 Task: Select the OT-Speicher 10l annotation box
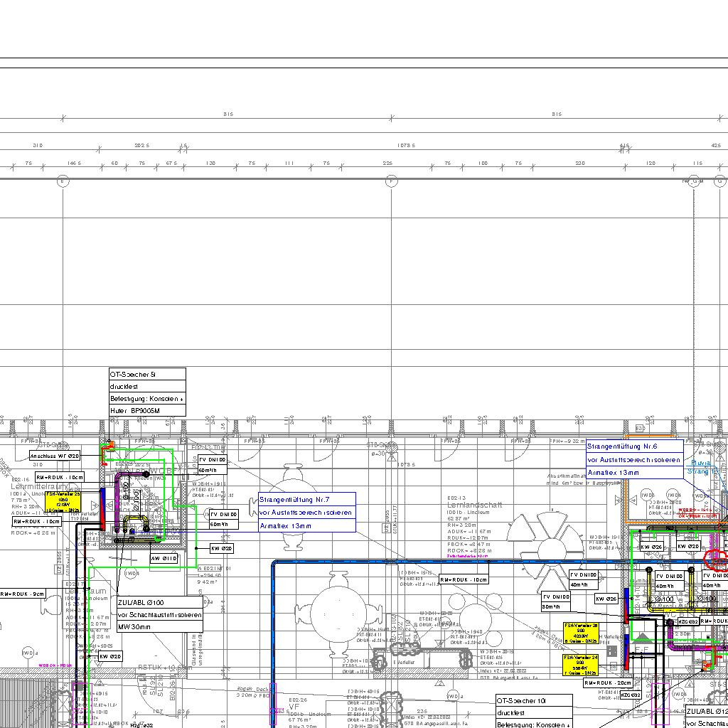(533, 712)
